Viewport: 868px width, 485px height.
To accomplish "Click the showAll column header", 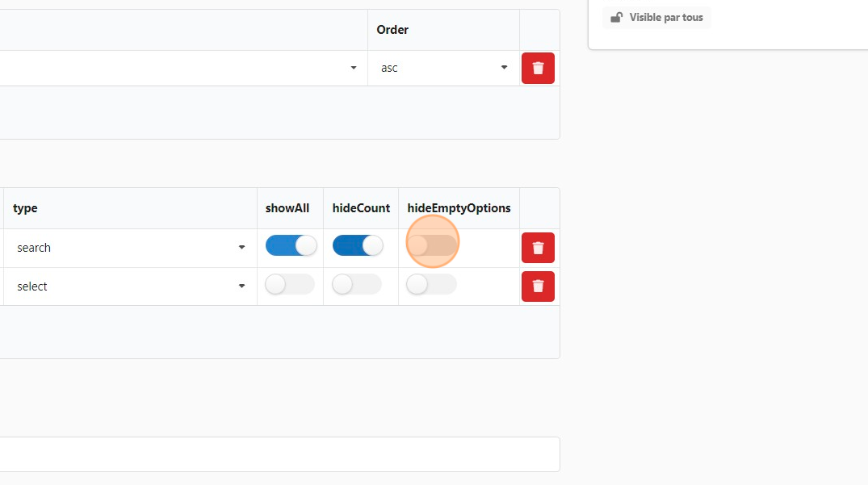I will pyautogui.click(x=287, y=208).
